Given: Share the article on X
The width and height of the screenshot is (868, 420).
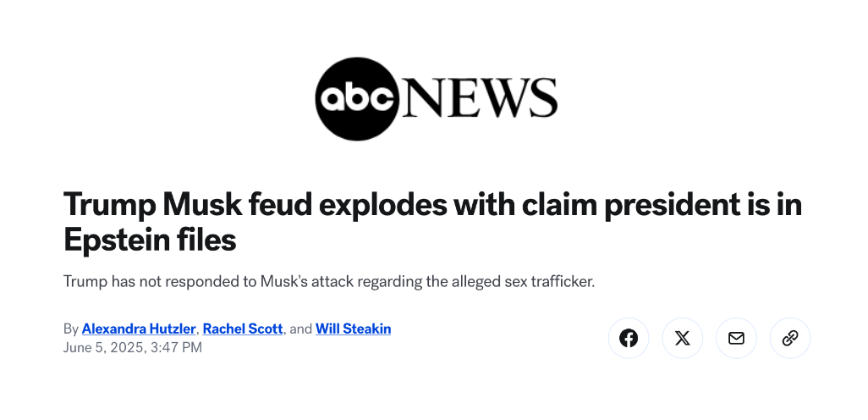Looking at the screenshot, I should [x=683, y=338].
